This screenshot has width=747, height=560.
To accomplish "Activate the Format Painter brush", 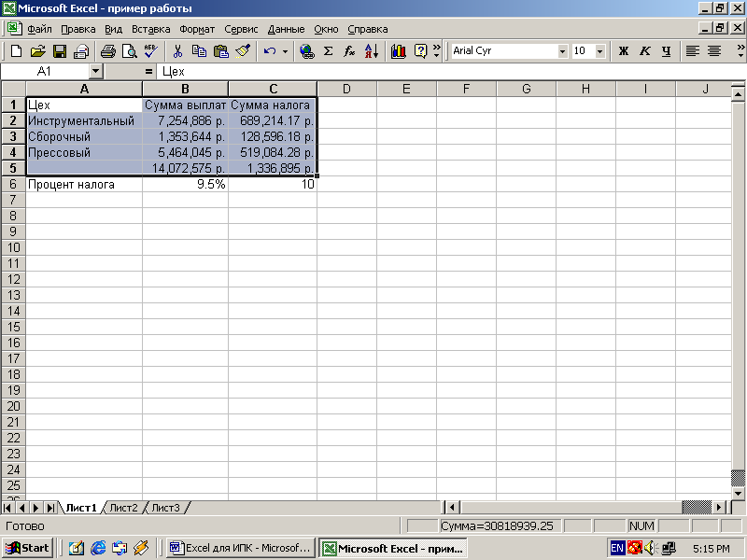I will [243, 51].
